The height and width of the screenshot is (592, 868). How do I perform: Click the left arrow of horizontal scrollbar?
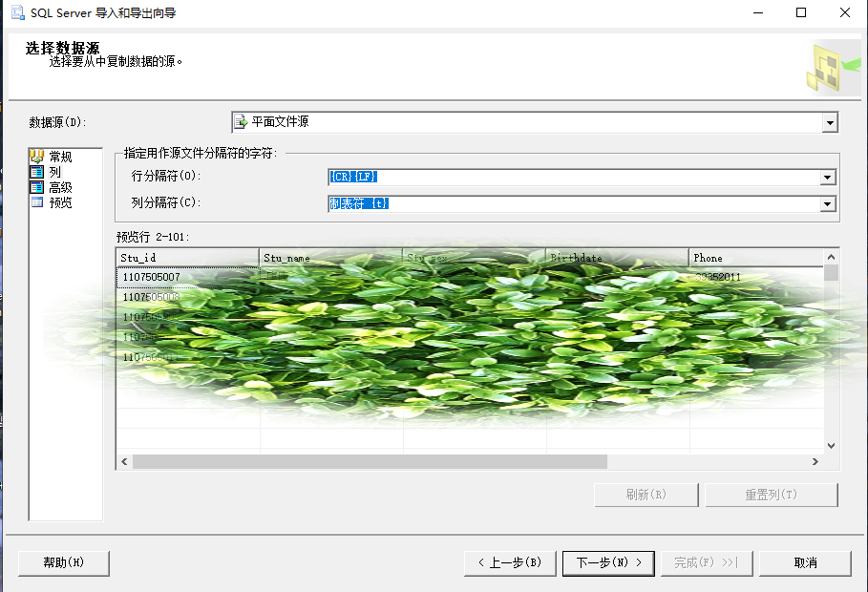pos(123,461)
